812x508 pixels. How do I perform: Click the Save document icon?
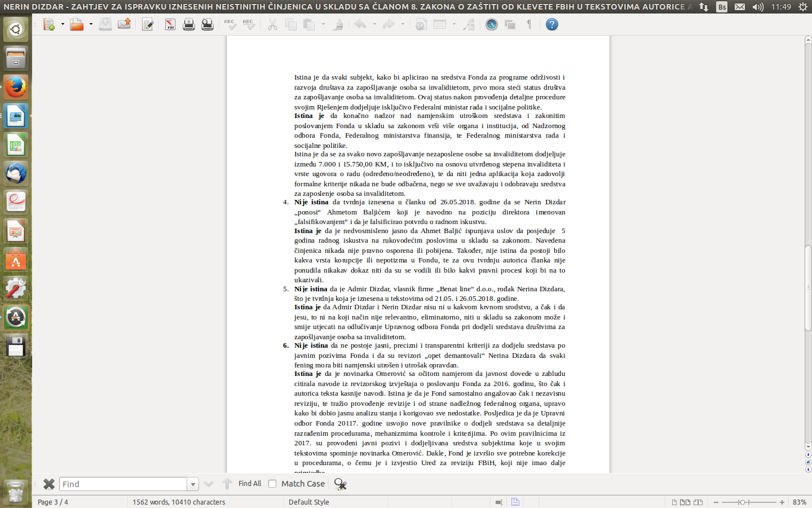tap(105, 24)
